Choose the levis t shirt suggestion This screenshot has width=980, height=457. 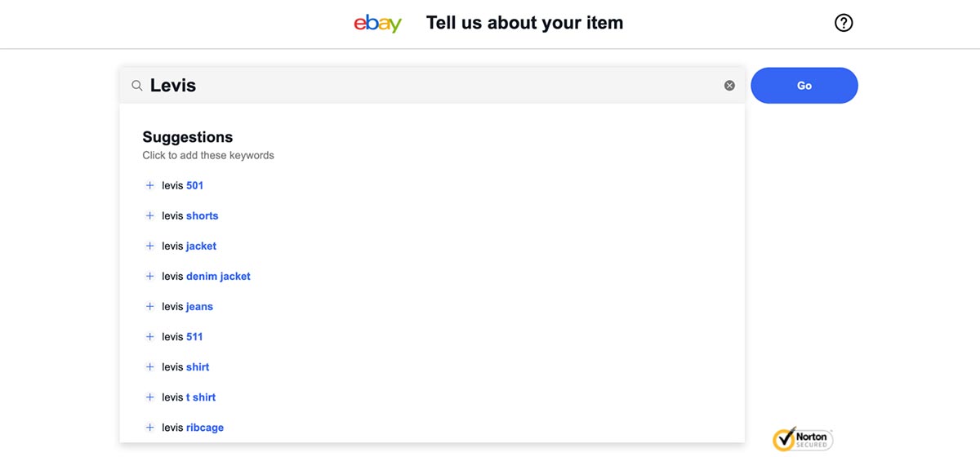189,397
